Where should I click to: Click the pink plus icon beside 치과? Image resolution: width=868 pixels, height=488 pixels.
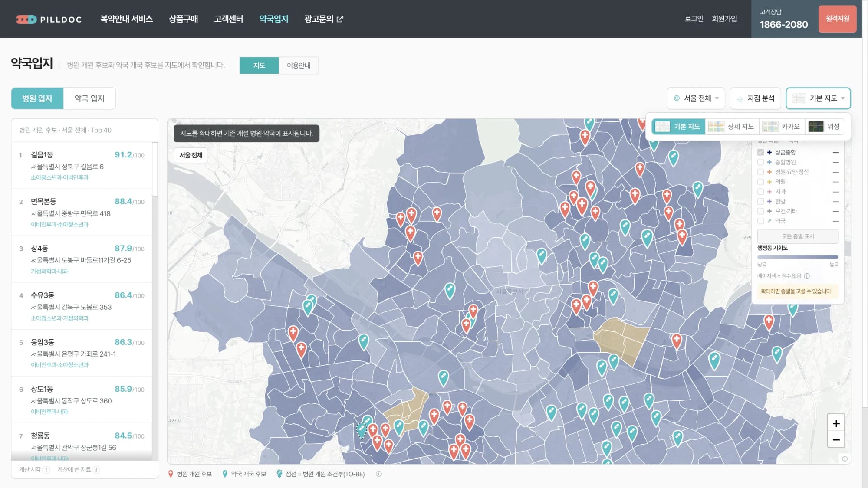[769, 192]
